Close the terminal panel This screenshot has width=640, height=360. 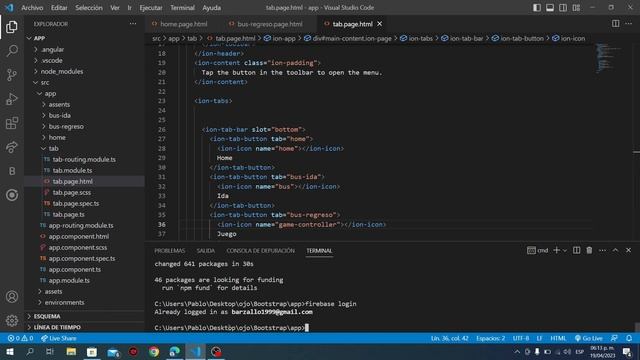click(x=629, y=250)
